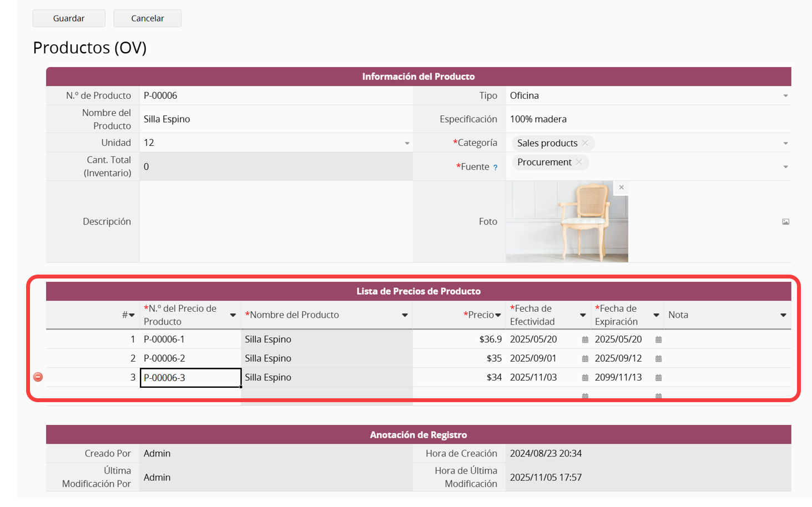Click the Descripción text field
This screenshot has width=812, height=507.
click(x=276, y=221)
